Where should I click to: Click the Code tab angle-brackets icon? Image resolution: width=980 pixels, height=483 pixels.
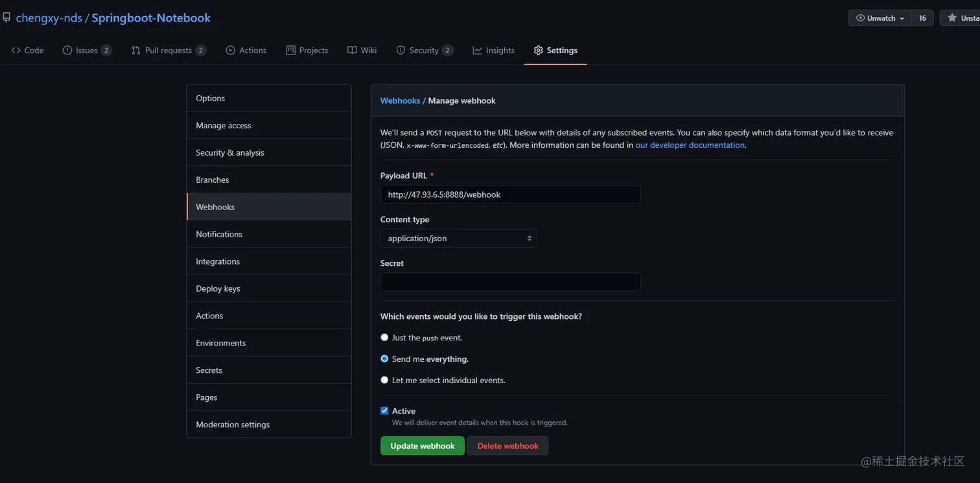coord(16,51)
